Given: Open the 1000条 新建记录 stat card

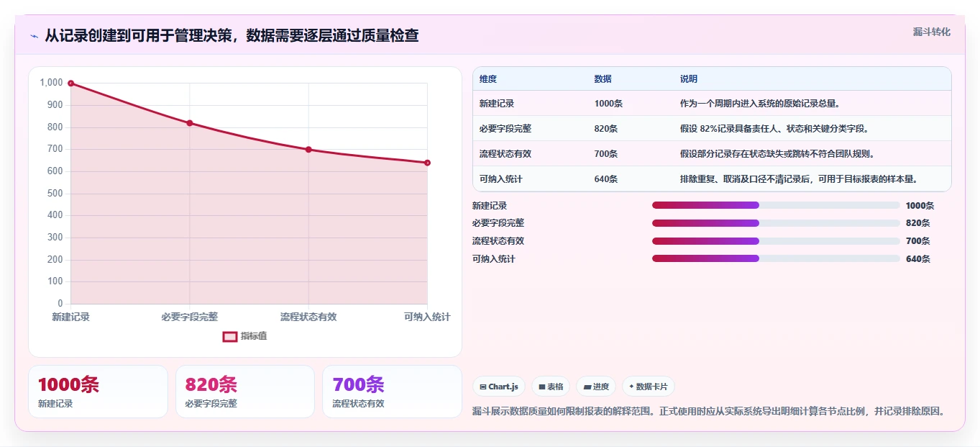Looking at the screenshot, I should pyautogui.click(x=98, y=392).
